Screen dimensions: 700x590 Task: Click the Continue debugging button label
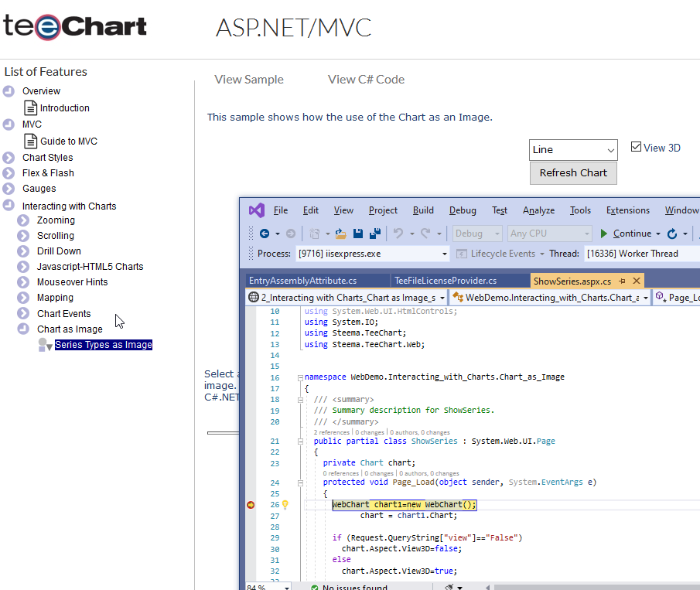632,234
